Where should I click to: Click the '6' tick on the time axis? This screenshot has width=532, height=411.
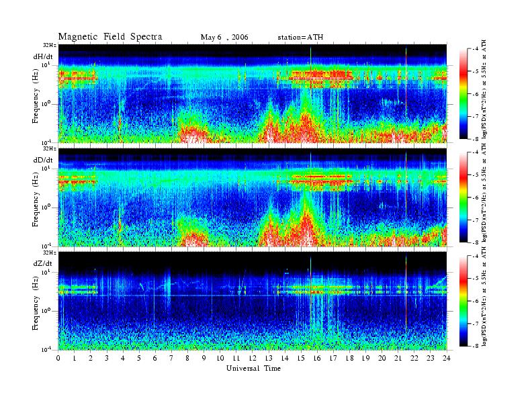pos(155,358)
